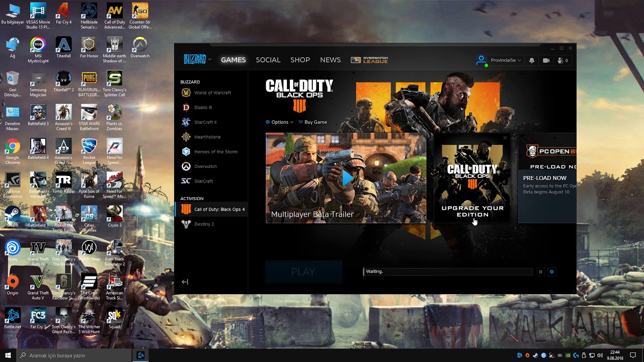Open the Options dropdown under the game title
The image size is (644, 362).
click(x=279, y=122)
